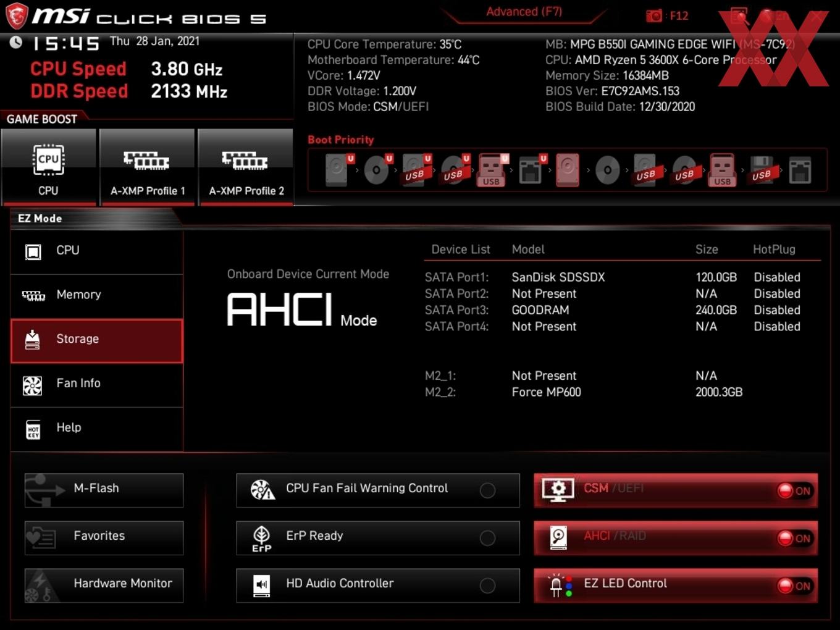Select the UEFI hard disk boot device icon

[x=338, y=170]
